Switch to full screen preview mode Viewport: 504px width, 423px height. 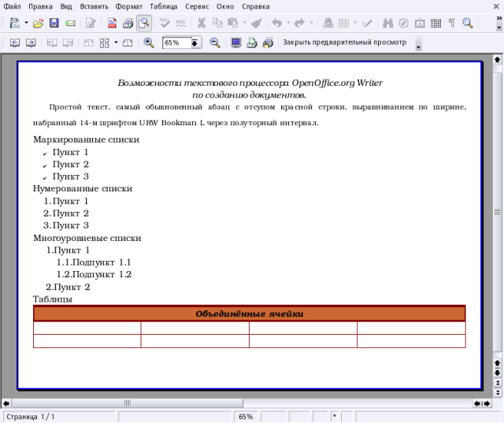pyautogui.click(x=236, y=43)
